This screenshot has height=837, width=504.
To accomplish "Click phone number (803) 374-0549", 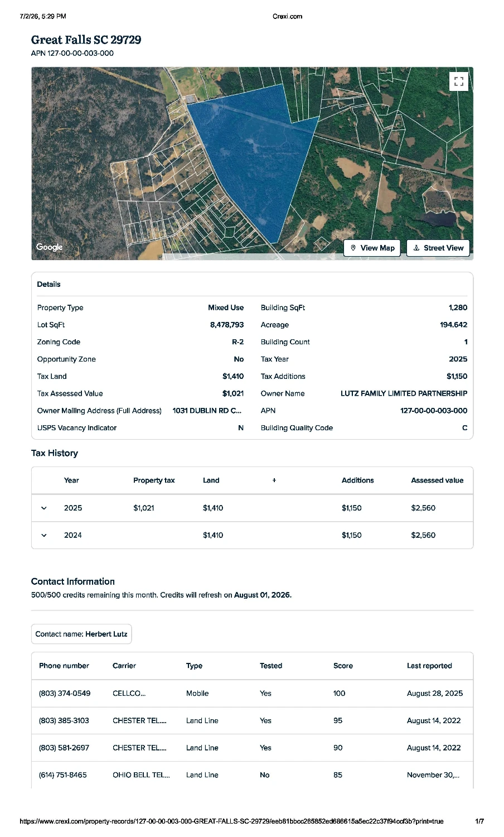I will tap(65, 694).
